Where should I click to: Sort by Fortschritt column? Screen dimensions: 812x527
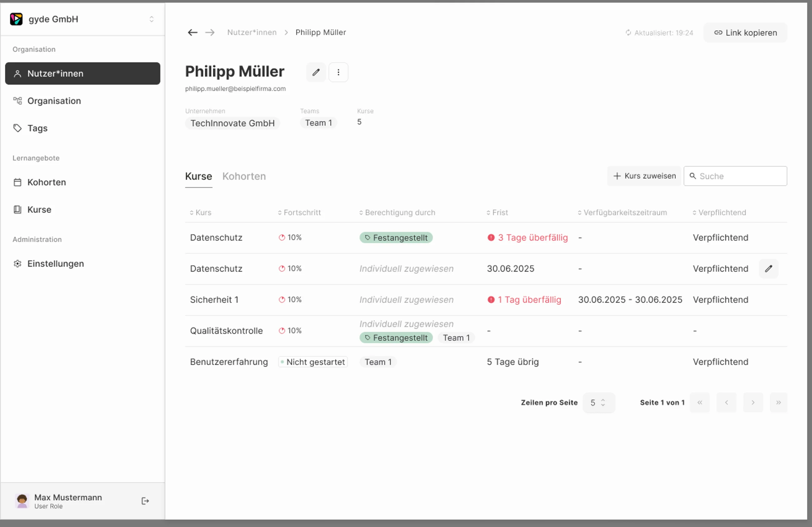tap(299, 213)
